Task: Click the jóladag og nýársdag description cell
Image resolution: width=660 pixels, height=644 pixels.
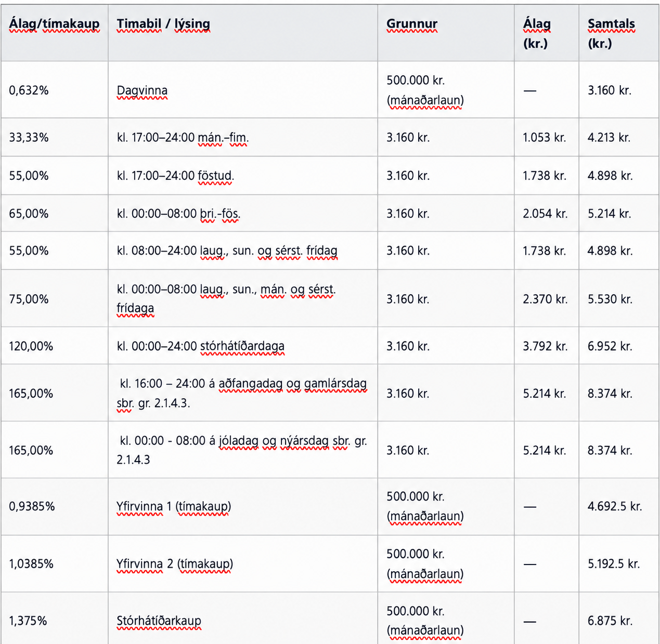Action: [x=243, y=450]
